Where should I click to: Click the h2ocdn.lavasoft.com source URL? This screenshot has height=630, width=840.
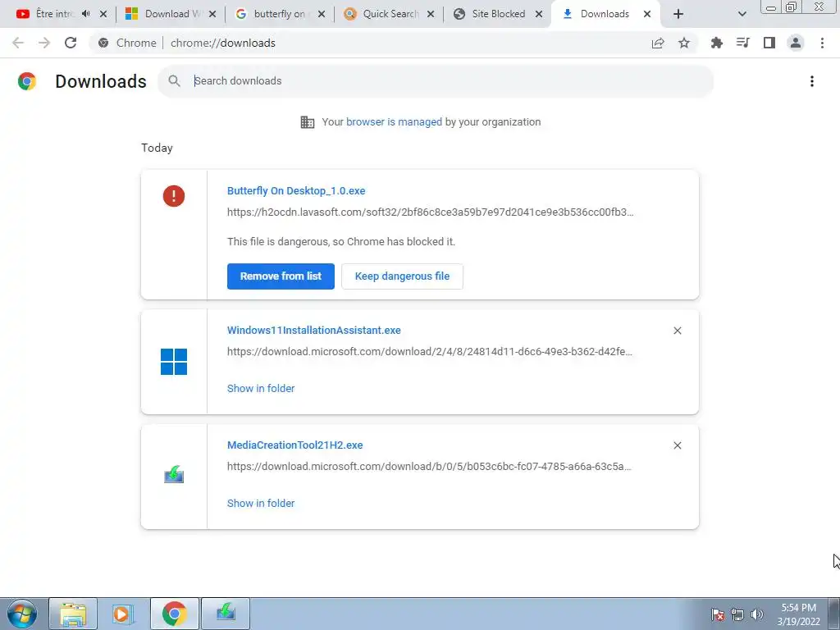pyautogui.click(x=430, y=212)
